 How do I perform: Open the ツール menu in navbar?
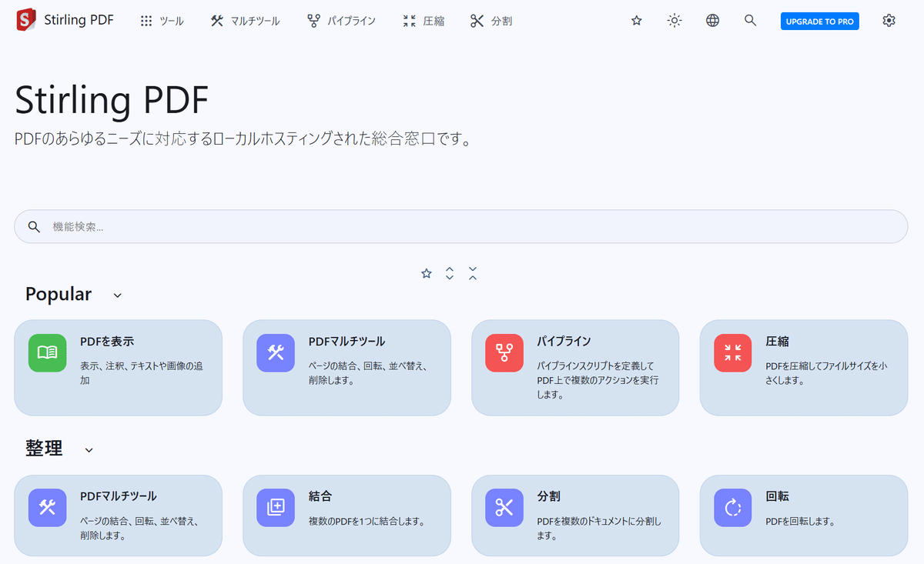click(162, 22)
